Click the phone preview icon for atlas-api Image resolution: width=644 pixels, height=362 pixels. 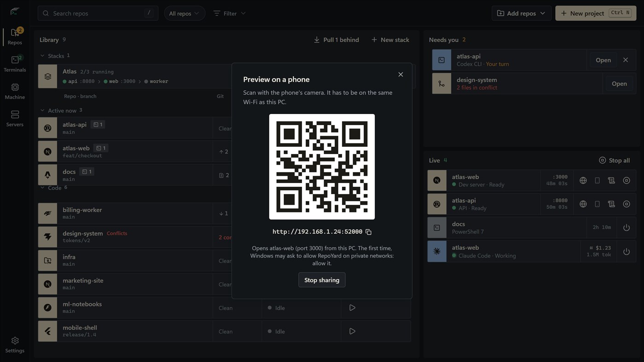[597, 204]
